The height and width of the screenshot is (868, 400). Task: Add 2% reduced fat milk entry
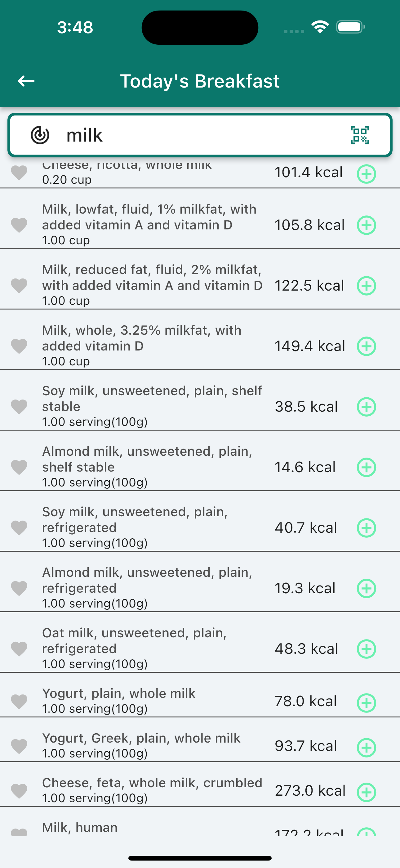(x=366, y=286)
